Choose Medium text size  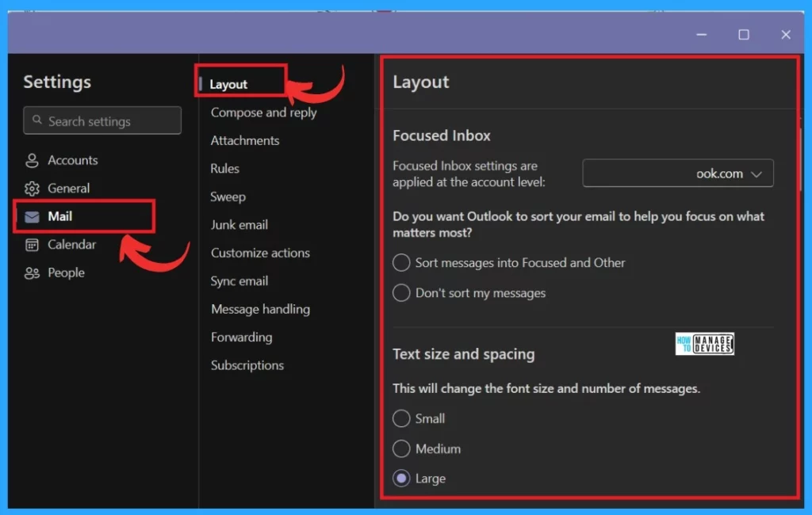tap(401, 448)
